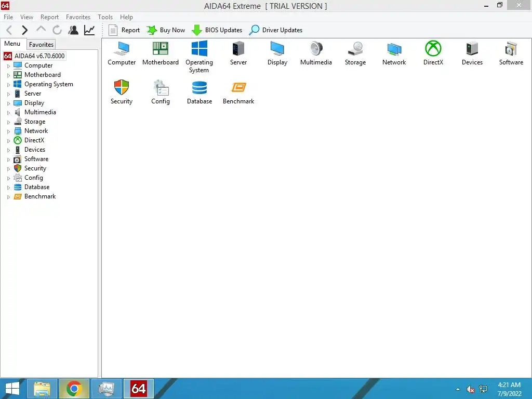Viewport: 532px width, 399px height.
Task: Open the Display category icon in main pane
Action: [277, 54]
